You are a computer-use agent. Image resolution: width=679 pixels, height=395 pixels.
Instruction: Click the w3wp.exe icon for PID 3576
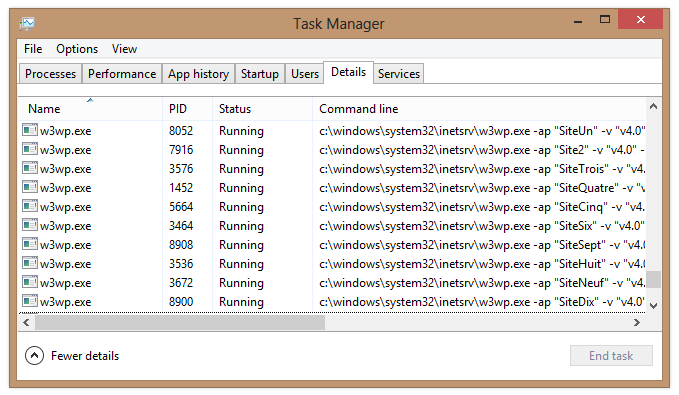30,168
